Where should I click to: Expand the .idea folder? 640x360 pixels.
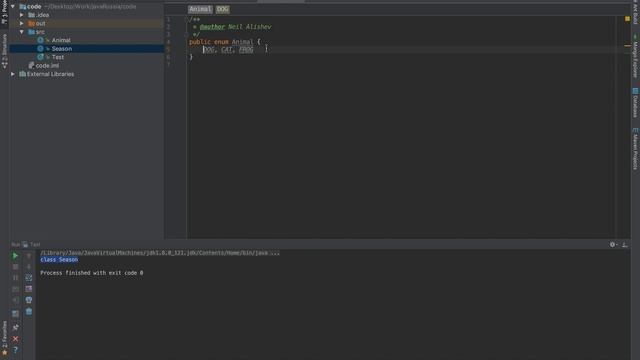pos(22,15)
